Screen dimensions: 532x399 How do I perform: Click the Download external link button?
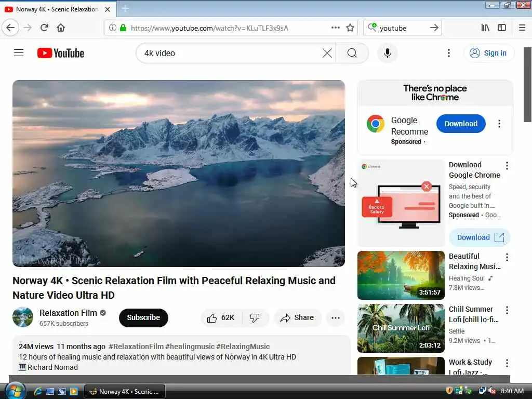point(480,237)
